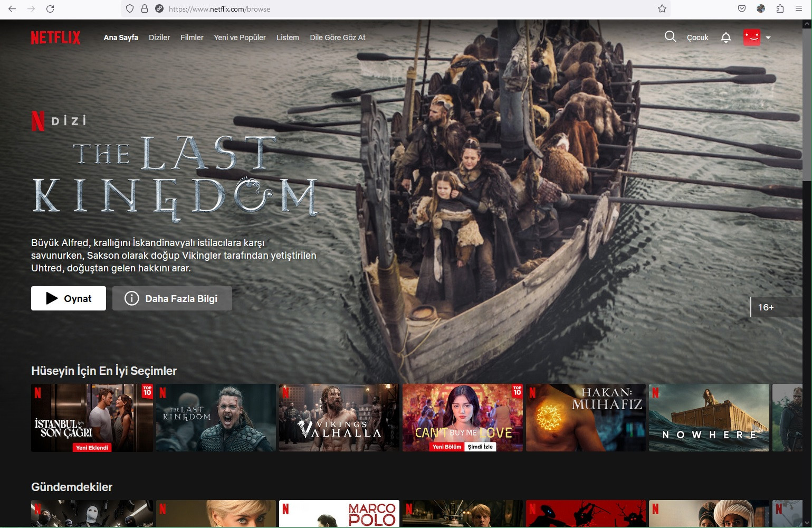Switch to Çocuk profile link
Viewport: 812px width, 528px height.
[698, 37]
